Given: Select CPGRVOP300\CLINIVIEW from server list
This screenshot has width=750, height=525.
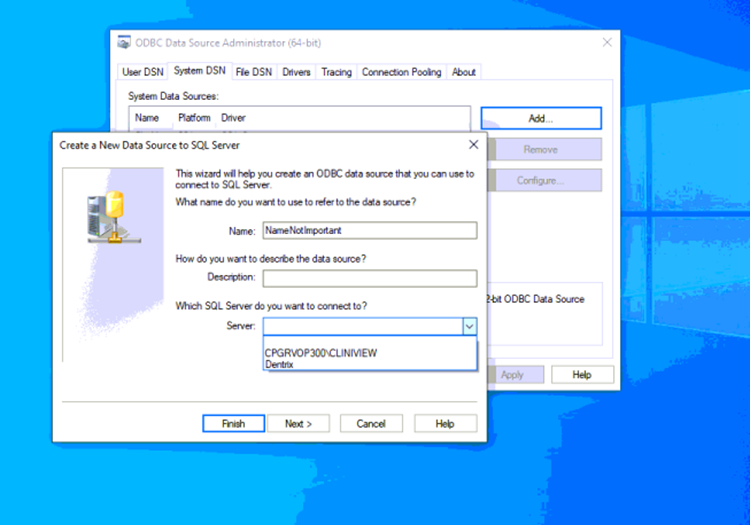Looking at the screenshot, I should pos(370,353).
